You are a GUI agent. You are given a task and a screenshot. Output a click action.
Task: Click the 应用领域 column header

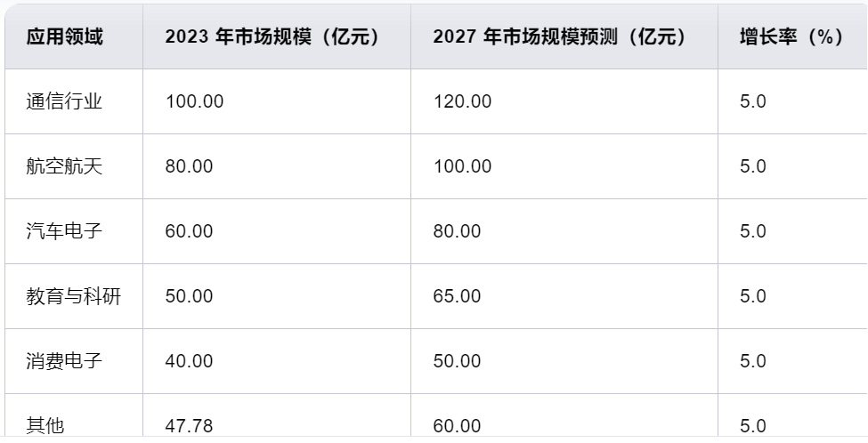(x=64, y=37)
